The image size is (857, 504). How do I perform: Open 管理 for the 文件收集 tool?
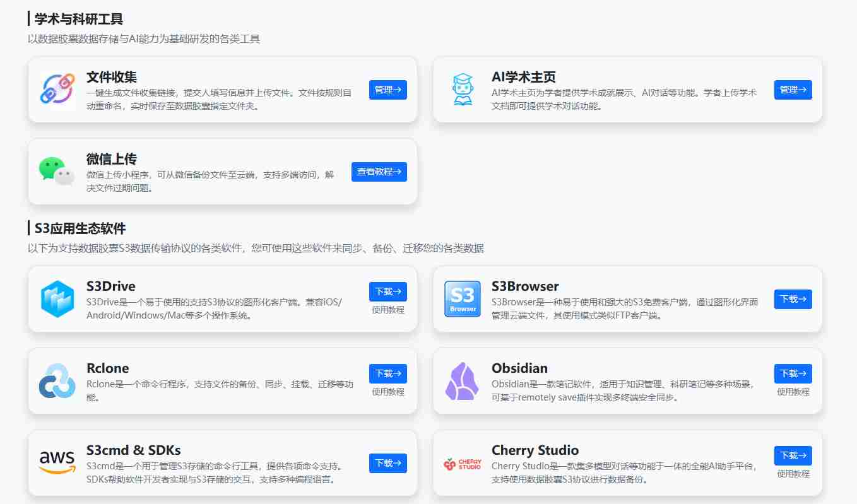(387, 90)
